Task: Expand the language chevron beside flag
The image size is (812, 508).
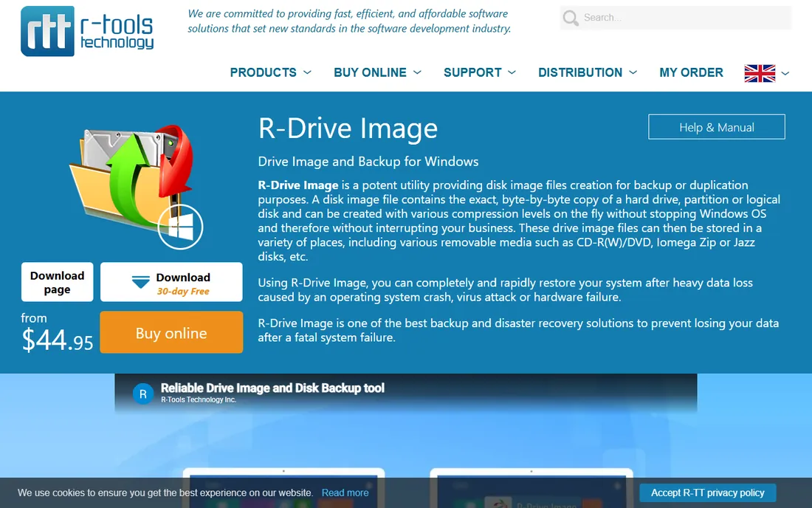Action: tap(785, 74)
